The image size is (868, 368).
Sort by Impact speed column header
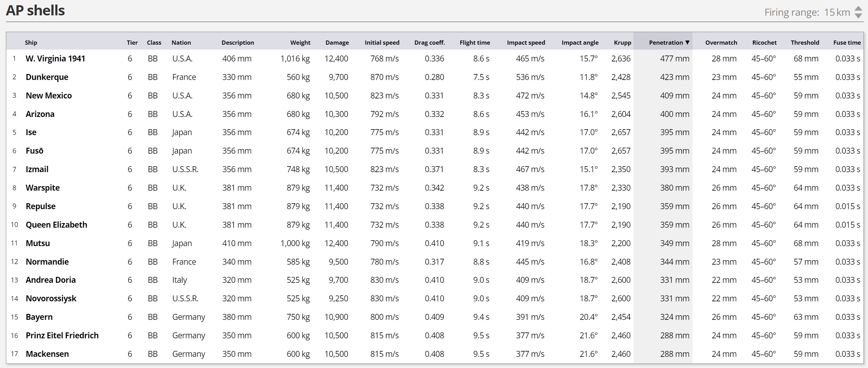526,43
